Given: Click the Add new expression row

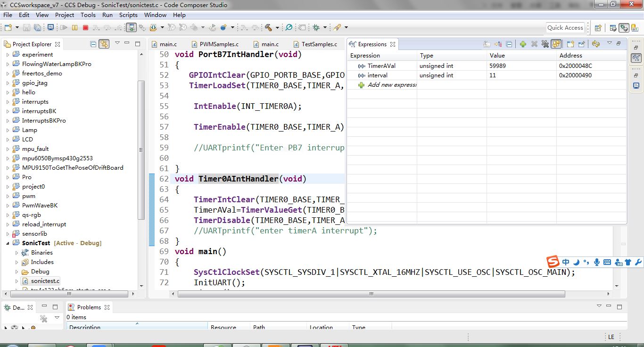Looking at the screenshot, I should point(391,85).
